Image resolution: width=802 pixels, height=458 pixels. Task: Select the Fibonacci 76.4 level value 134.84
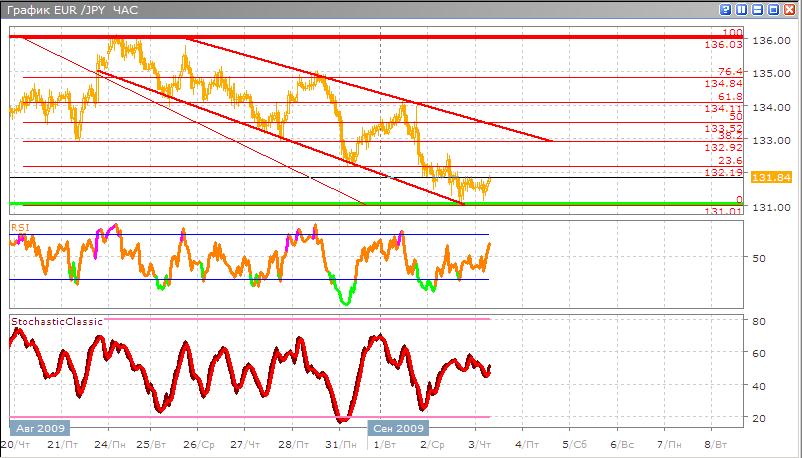tap(722, 84)
